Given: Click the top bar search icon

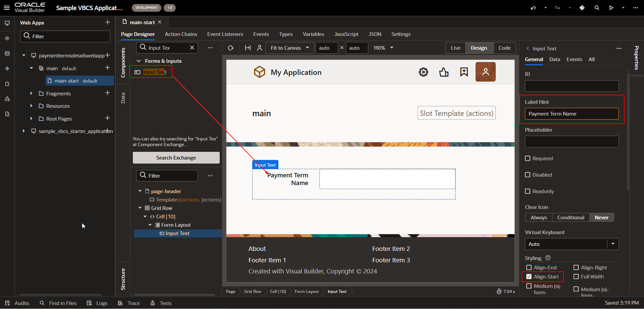Looking at the screenshot, I should point(597,8).
